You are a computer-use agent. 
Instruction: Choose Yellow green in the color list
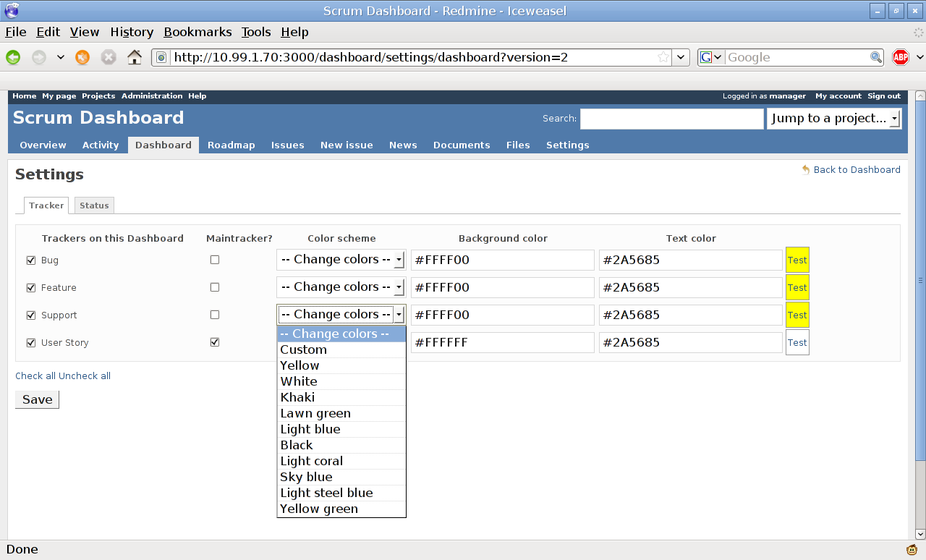341,509
